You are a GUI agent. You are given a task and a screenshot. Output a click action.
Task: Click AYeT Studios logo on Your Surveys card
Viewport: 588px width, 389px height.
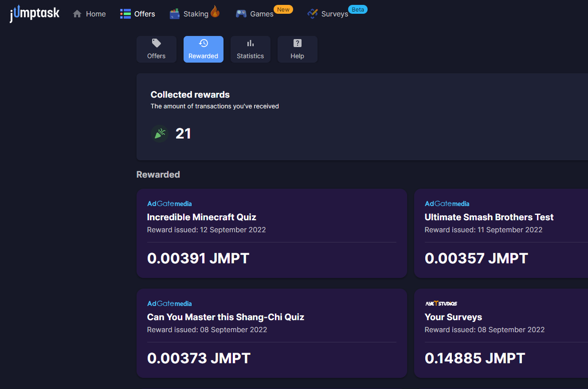(441, 304)
